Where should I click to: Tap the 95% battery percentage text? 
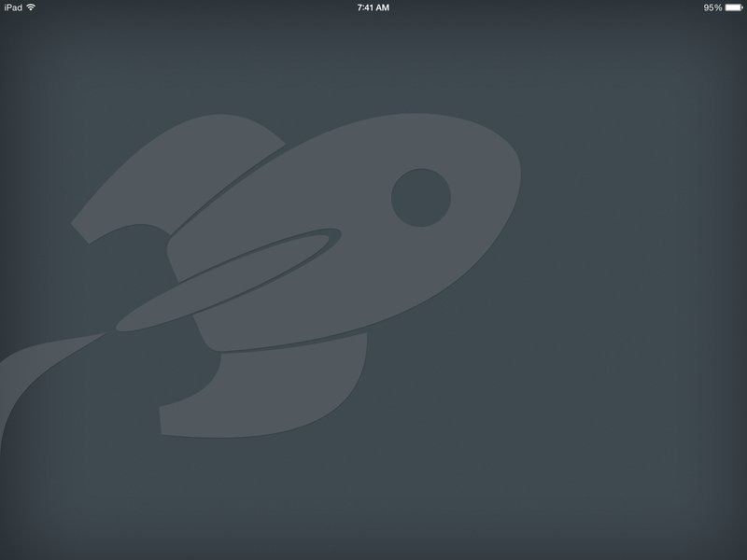click(x=712, y=7)
